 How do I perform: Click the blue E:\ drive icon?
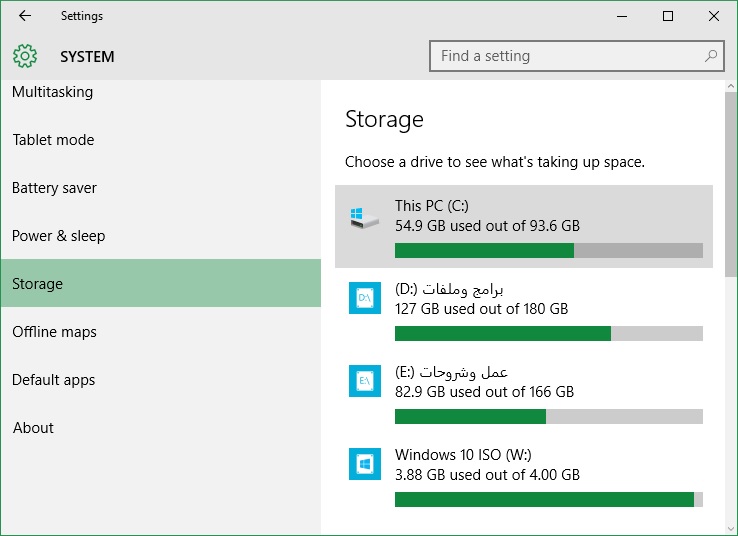365,381
